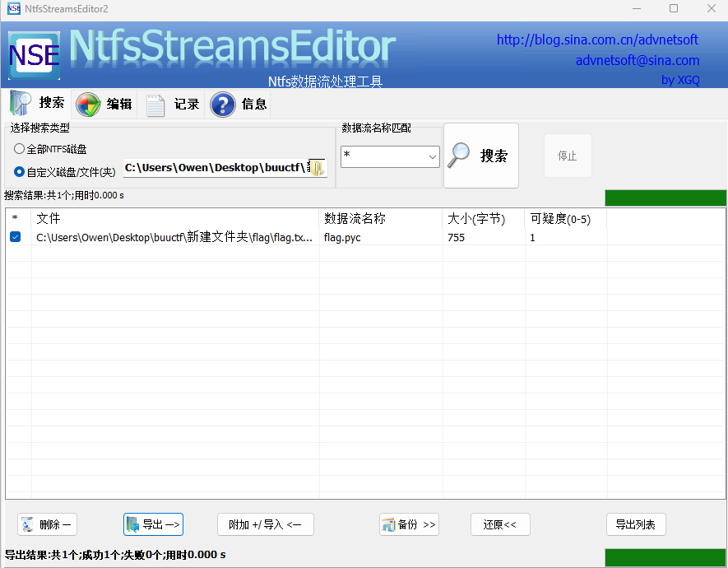Select the file path cell ending in flag\flag.tx...
This screenshot has height=568, width=728.
(x=174, y=237)
